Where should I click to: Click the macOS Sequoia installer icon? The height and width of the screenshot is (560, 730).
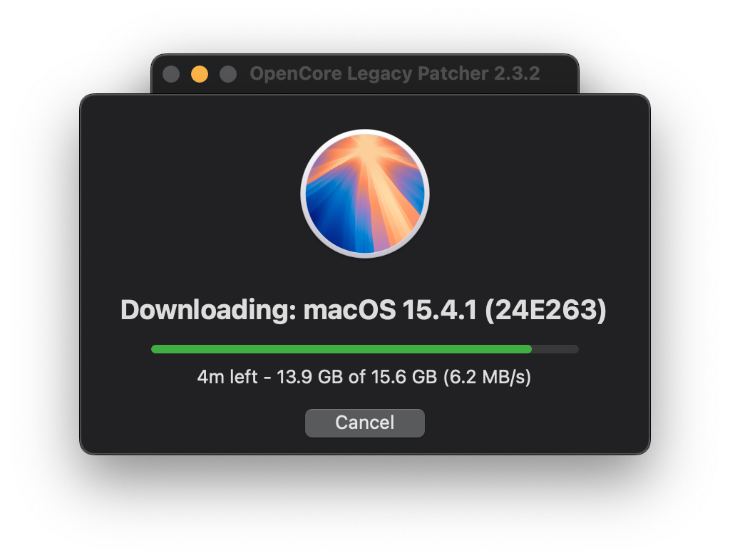pos(364,193)
